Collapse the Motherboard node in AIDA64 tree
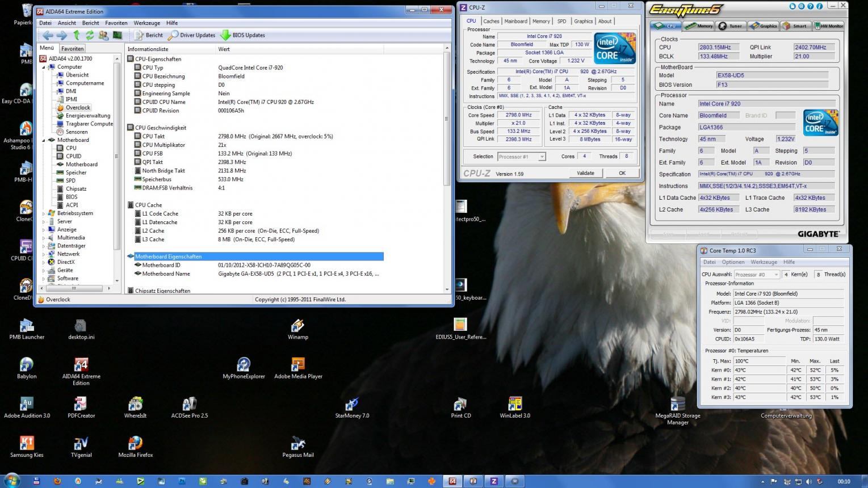 [44, 140]
